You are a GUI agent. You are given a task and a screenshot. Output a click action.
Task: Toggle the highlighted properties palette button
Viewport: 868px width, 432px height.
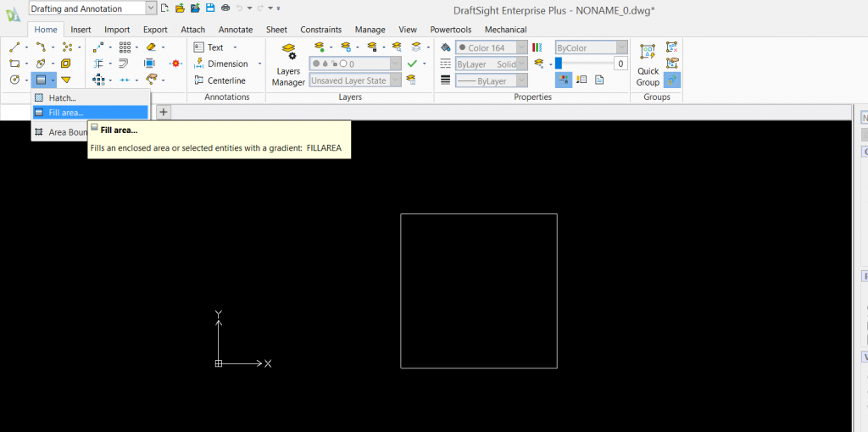point(564,80)
